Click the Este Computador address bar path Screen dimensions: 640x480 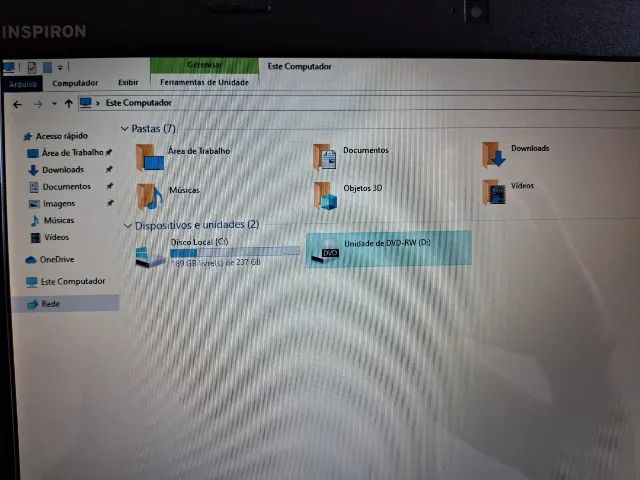[x=139, y=102]
